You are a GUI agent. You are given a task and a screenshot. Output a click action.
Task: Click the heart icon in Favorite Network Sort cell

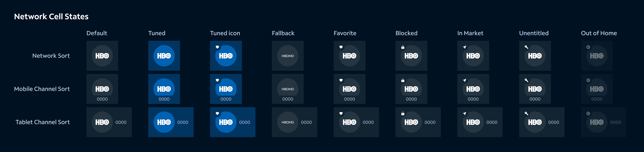point(341,47)
